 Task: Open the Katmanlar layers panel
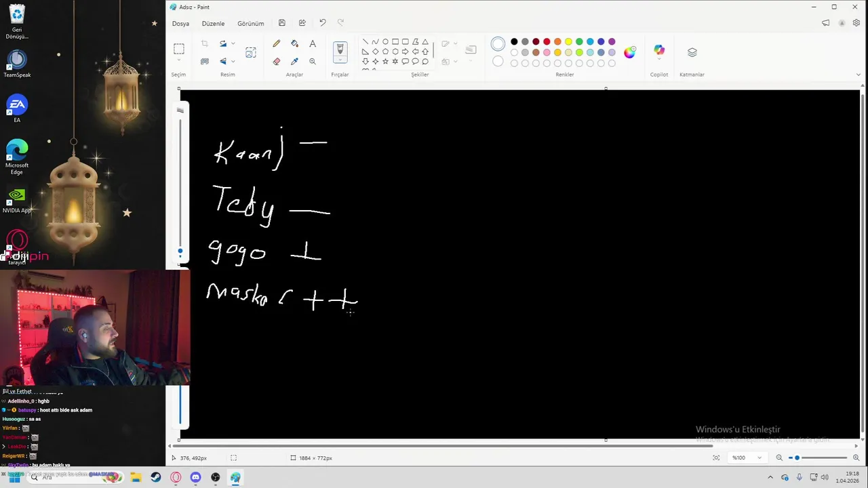click(x=692, y=52)
